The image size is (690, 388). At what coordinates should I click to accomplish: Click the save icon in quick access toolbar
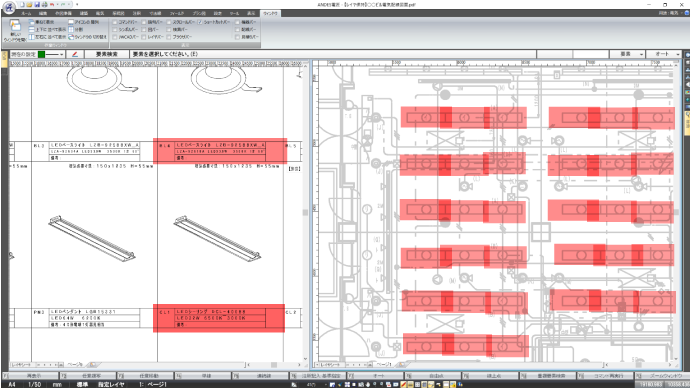37,4
